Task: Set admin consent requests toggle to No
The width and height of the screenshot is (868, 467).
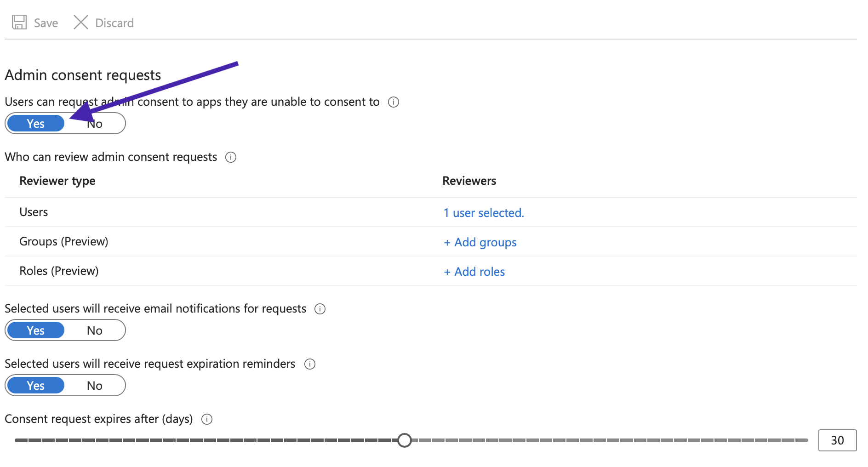Action: coord(95,124)
